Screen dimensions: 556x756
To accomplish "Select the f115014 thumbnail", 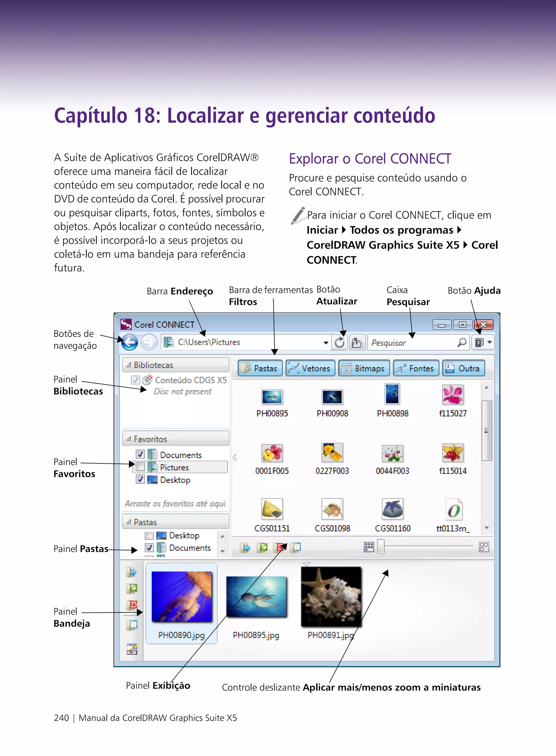I will (x=453, y=453).
